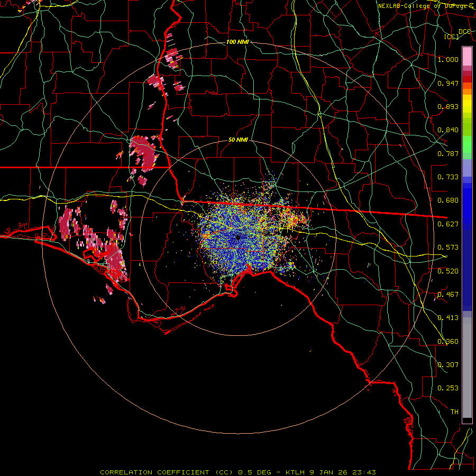The image size is (476, 476).
Task: Click the 0.627 scale value
Action: (448, 224)
